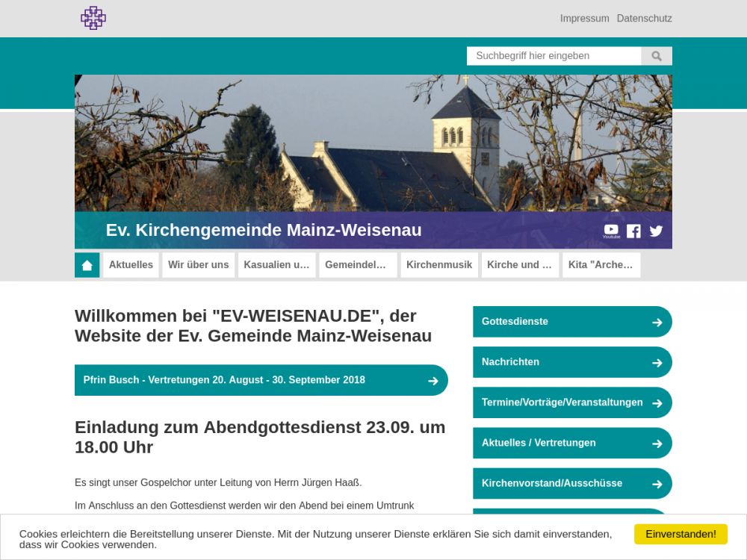Open the Aktuelles menu item

131,265
